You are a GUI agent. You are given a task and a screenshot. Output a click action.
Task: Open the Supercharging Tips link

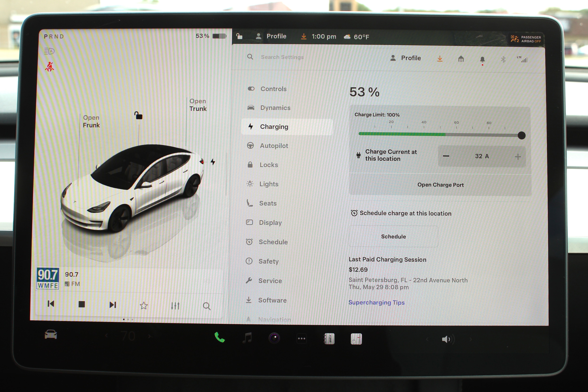pyautogui.click(x=376, y=302)
